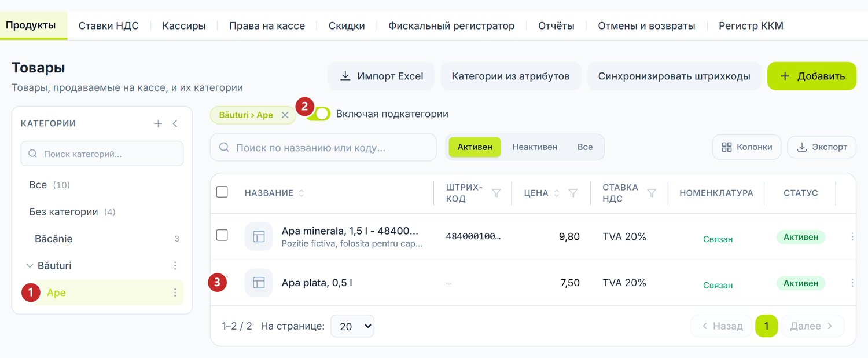Switch to the Ставки НДС tab
This screenshot has width=868, height=358.
(x=109, y=25)
